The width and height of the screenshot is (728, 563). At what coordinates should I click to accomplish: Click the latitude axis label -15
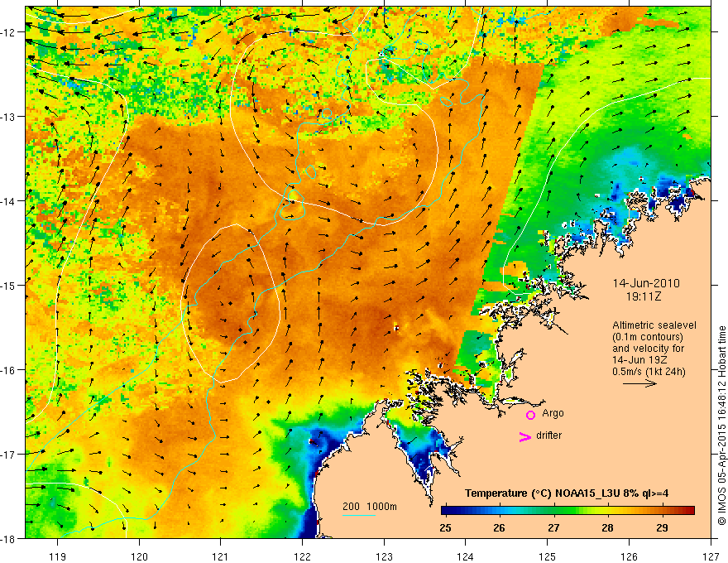[8, 285]
